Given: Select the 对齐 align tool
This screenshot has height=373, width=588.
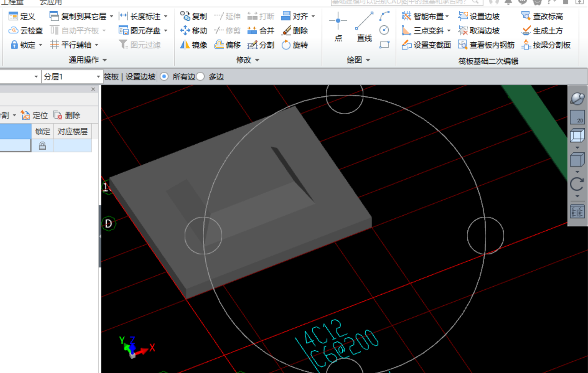Looking at the screenshot, I should [x=295, y=16].
